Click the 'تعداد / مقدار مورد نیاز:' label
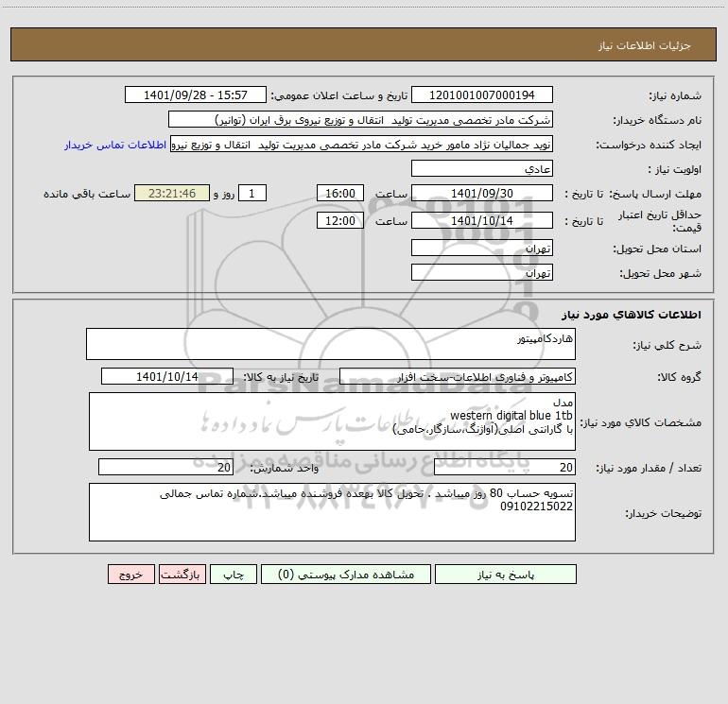The image size is (728, 704). coord(649,469)
